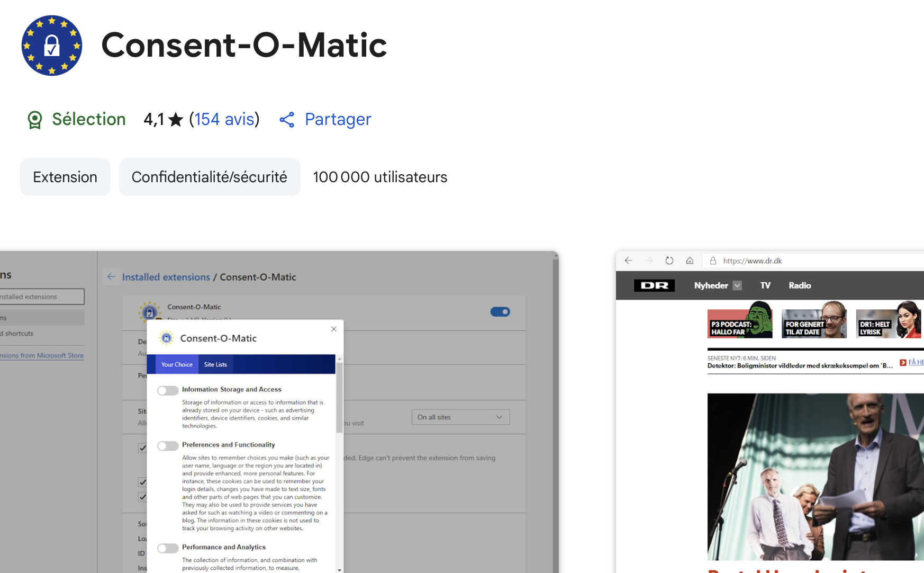Viewport: 924px width, 573px height.
Task: Click the extension icon in the details card
Action: pos(149,312)
